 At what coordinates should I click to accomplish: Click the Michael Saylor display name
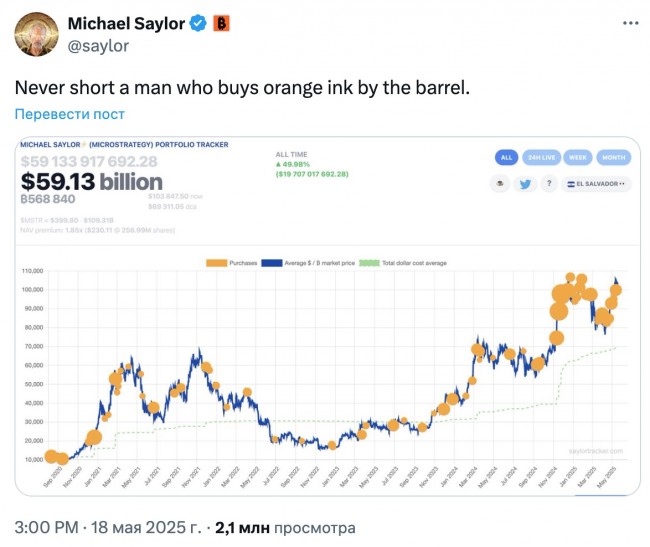[x=126, y=23]
